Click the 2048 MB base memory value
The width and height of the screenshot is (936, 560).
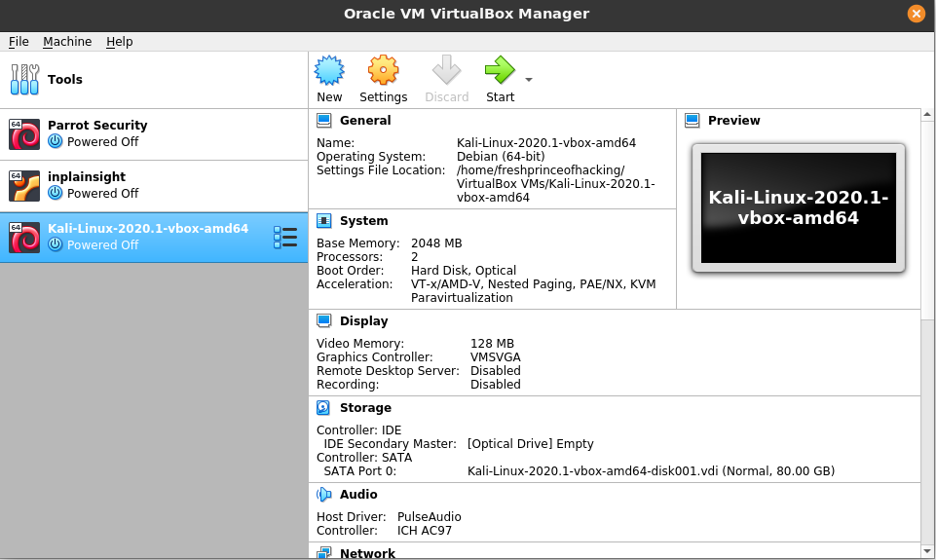pos(436,243)
